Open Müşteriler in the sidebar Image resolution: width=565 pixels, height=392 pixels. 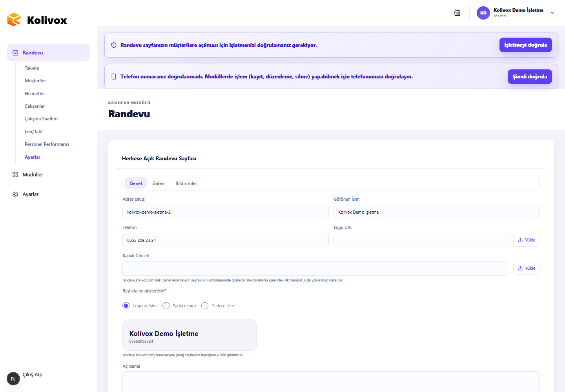[35, 81]
